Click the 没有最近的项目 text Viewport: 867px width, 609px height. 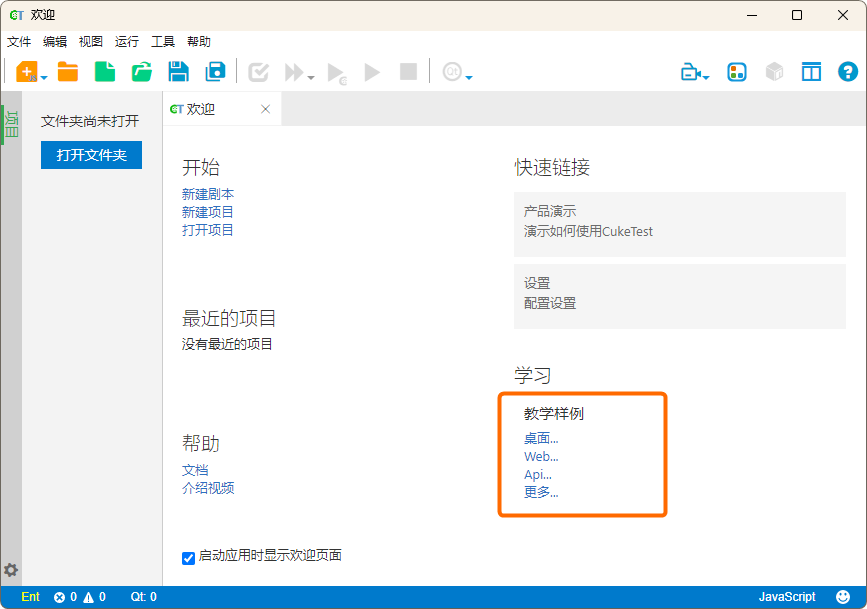coord(227,344)
